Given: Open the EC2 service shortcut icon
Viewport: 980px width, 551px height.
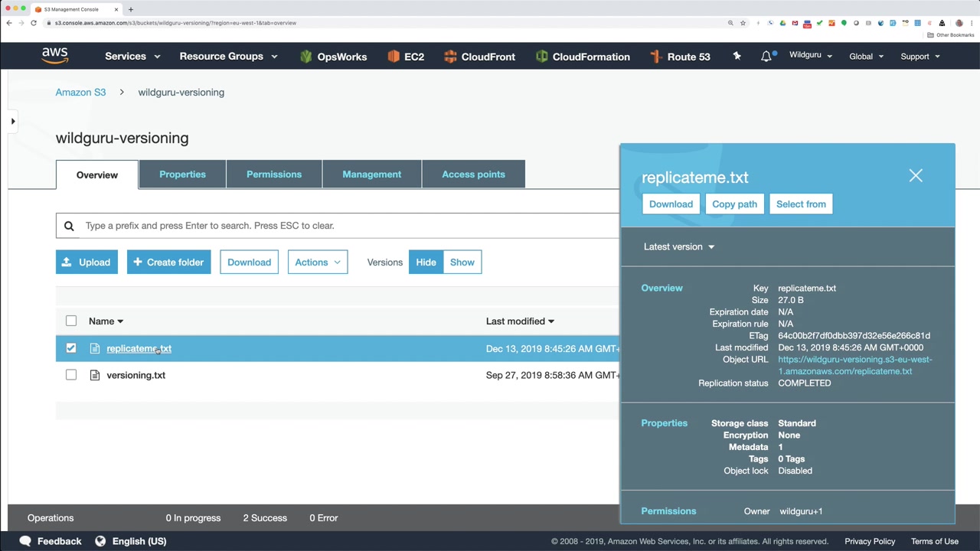Looking at the screenshot, I should [394, 57].
